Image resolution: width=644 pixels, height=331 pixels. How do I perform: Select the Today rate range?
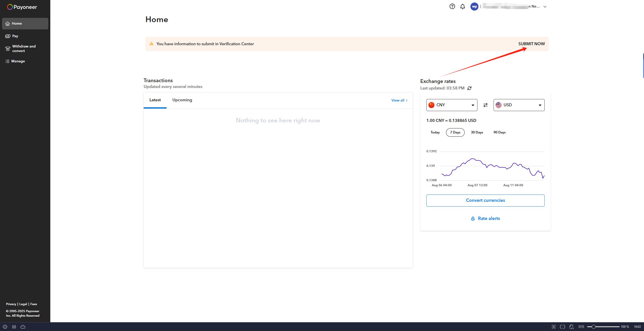(x=435, y=132)
